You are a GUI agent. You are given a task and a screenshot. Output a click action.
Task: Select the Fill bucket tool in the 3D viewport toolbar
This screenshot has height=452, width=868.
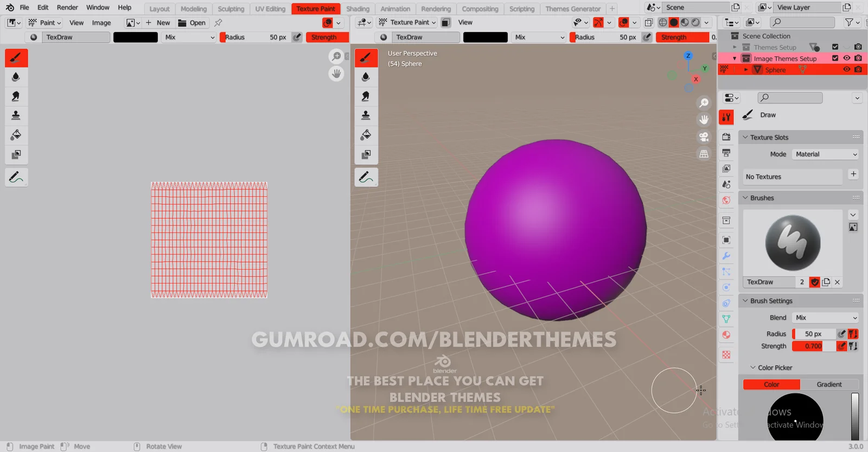366,135
